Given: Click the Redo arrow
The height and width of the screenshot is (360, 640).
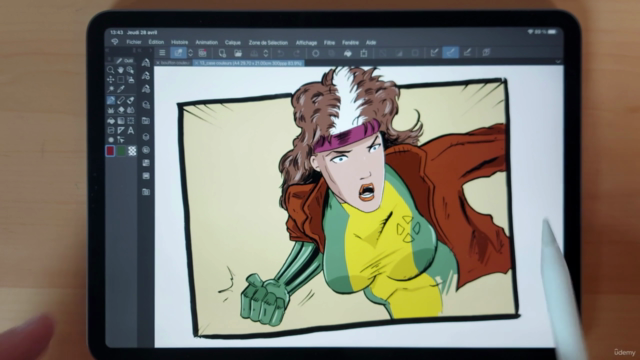Looking at the screenshot, I should [297, 53].
